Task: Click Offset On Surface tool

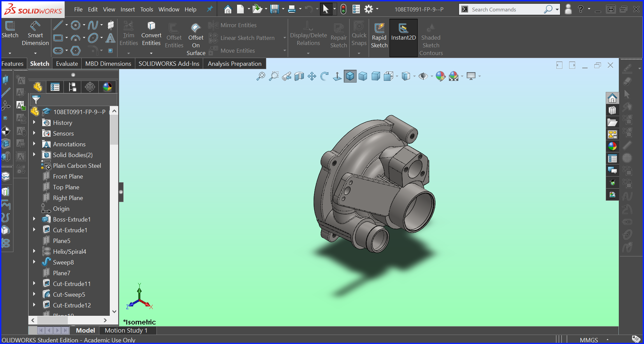Action: tap(196, 39)
